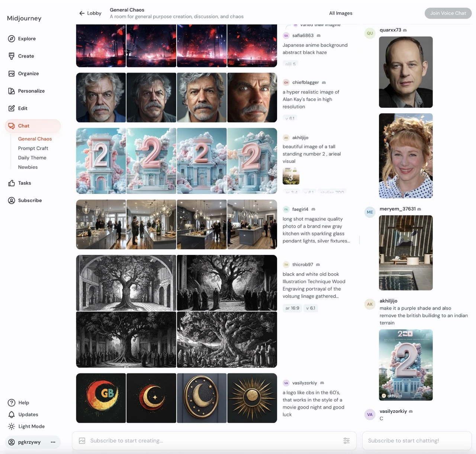Open the three-dots menu next to pgkrzywy
Screen dimensions: 476x454
53,442
